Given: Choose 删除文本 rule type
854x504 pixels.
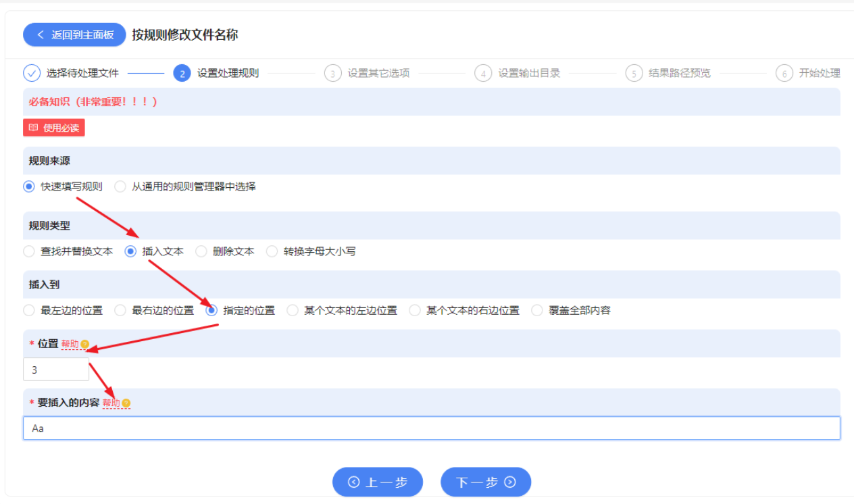Looking at the screenshot, I should 224,251.
